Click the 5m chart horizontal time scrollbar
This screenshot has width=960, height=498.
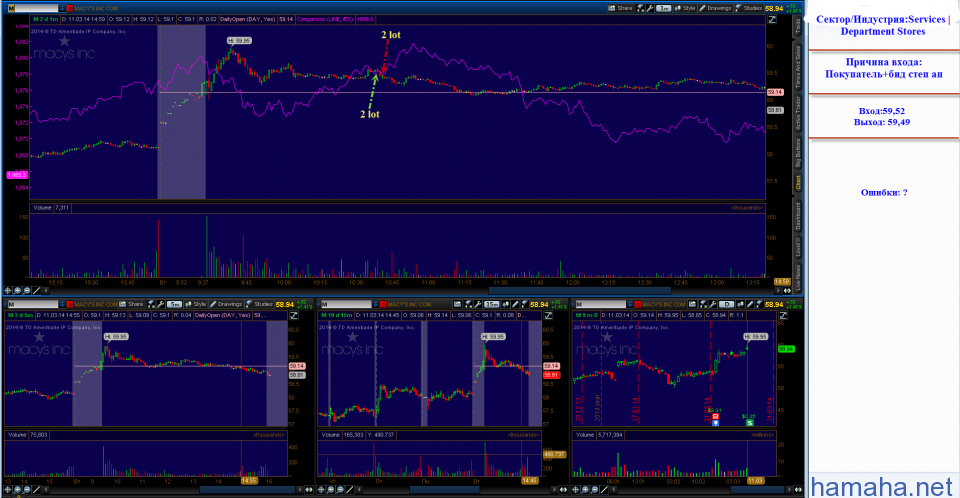click(x=247, y=489)
